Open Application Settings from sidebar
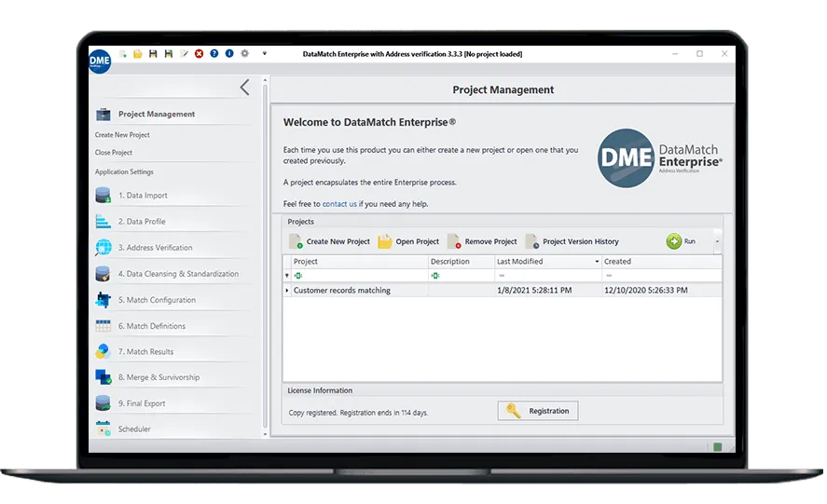This screenshot has height=504, width=827. pos(124,171)
